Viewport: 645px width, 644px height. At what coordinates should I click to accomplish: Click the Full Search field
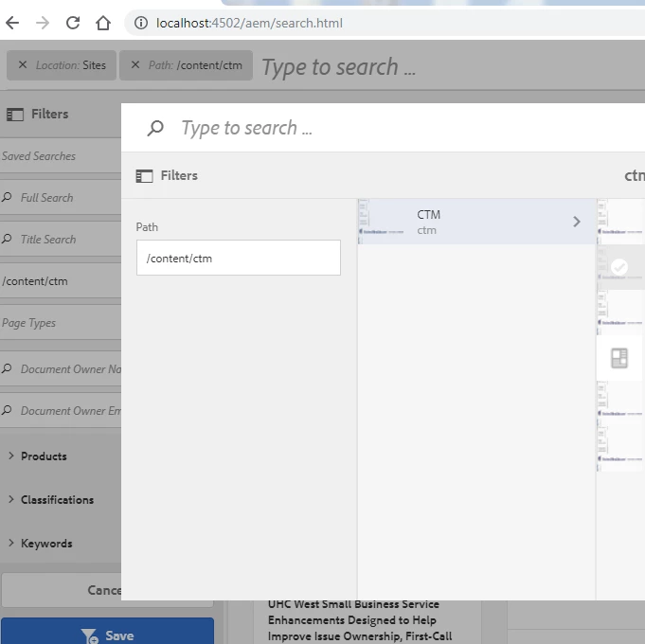point(61,198)
